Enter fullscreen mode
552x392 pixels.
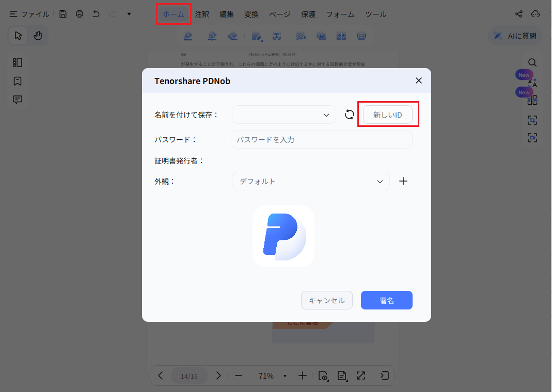coord(361,376)
